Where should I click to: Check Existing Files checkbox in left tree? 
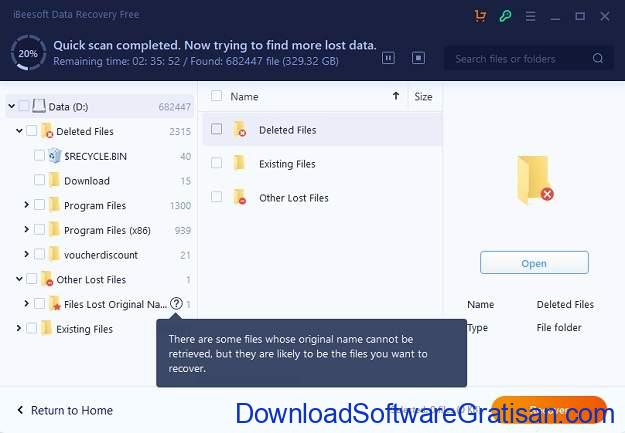coord(32,329)
